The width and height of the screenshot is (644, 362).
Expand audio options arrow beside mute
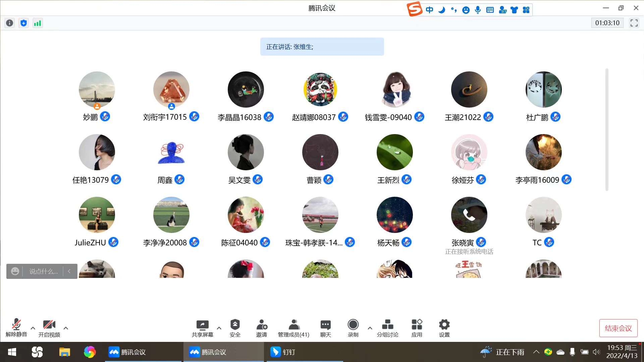pyautogui.click(x=33, y=328)
